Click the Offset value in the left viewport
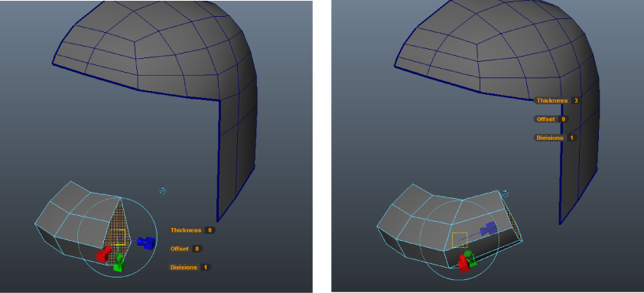The height and width of the screenshot is (293, 644). [x=197, y=249]
